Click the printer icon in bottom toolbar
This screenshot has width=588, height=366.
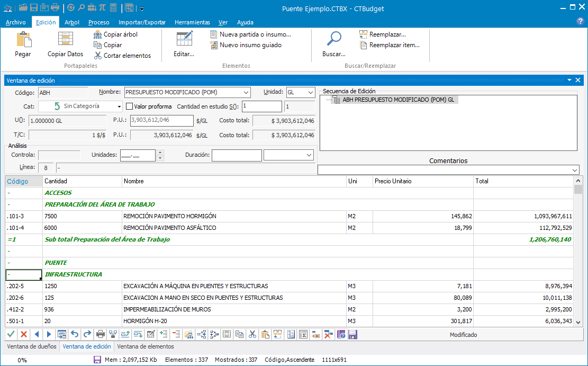pos(101,334)
